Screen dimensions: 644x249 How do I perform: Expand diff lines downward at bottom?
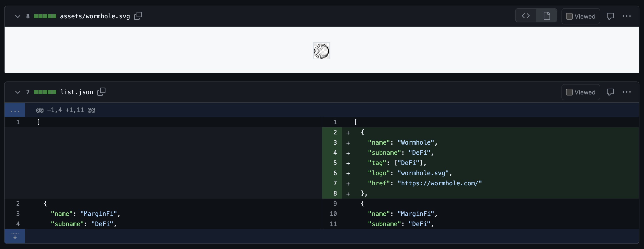15,236
